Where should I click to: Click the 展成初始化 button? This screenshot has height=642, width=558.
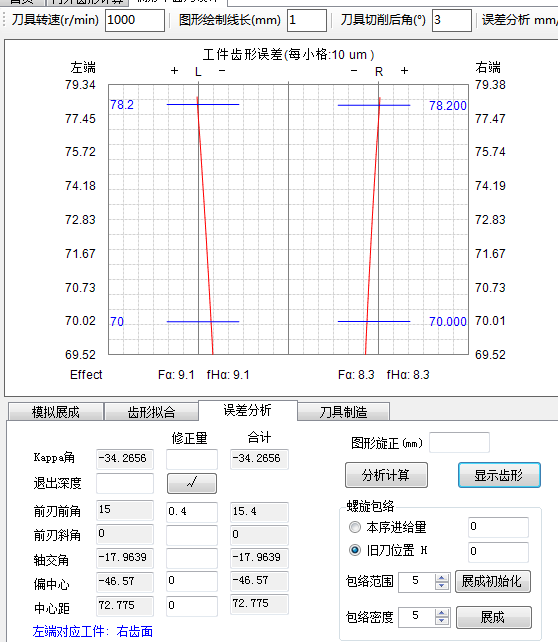(x=492, y=581)
